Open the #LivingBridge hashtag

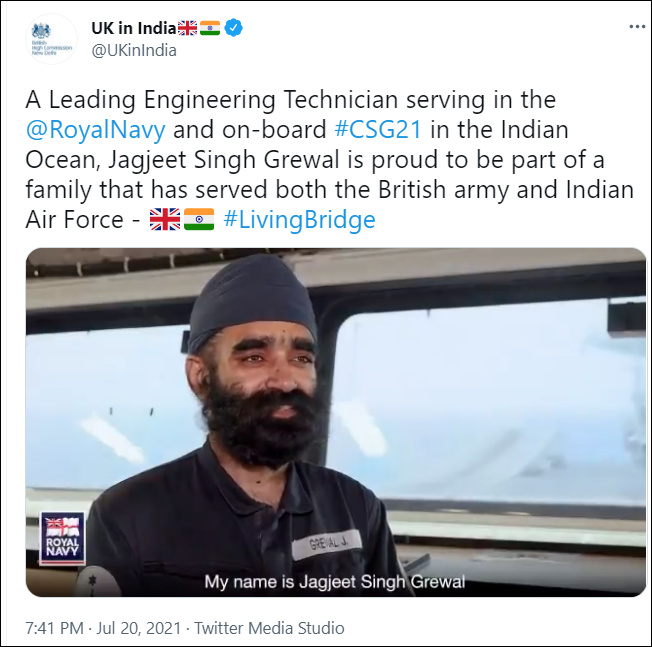tap(299, 220)
